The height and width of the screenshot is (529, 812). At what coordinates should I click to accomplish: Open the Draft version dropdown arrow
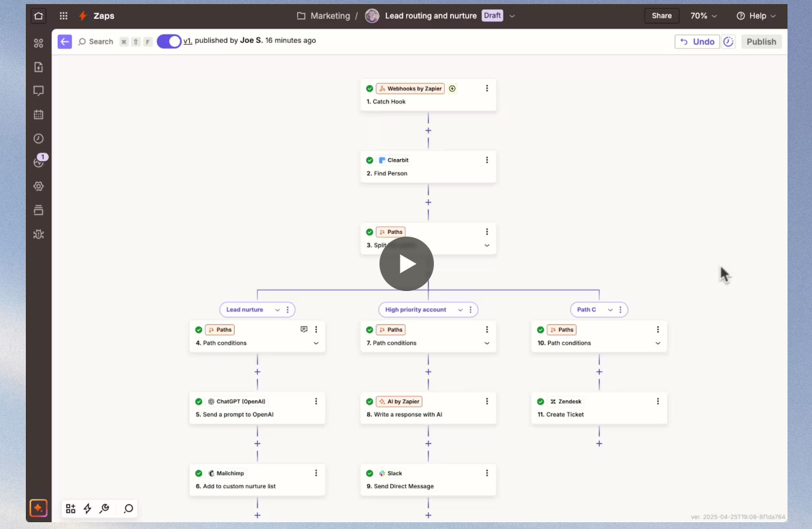click(x=512, y=16)
